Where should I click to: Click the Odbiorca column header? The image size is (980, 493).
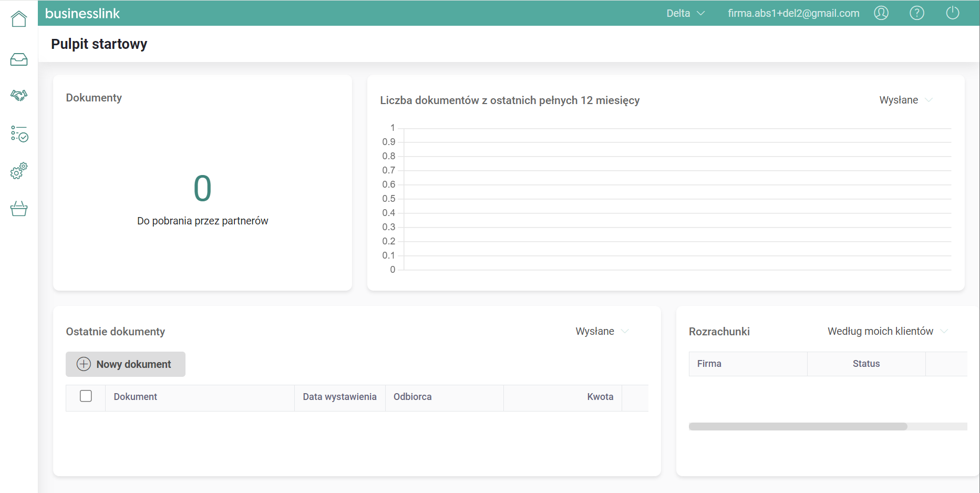445,397
